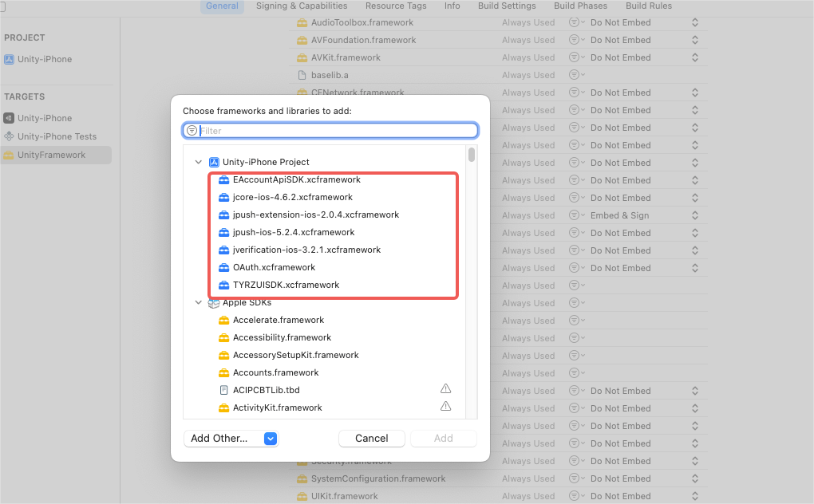The width and height of the screenshot is (814, 504).
Task: Click warning triangle beside ACIPCBTLib.tbd
Action: click(x=445, y=388)
